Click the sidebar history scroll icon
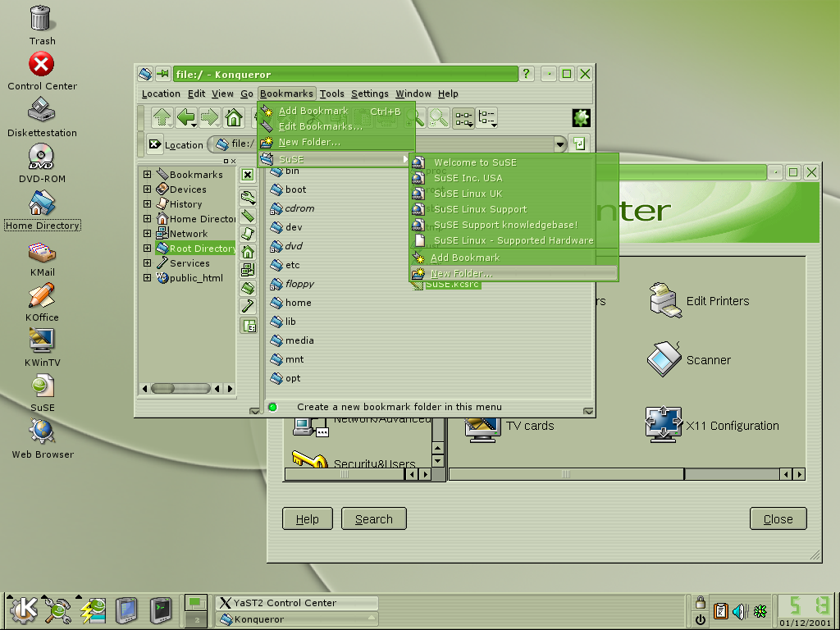This screenshot has width=840, height=630. (248, 234)
